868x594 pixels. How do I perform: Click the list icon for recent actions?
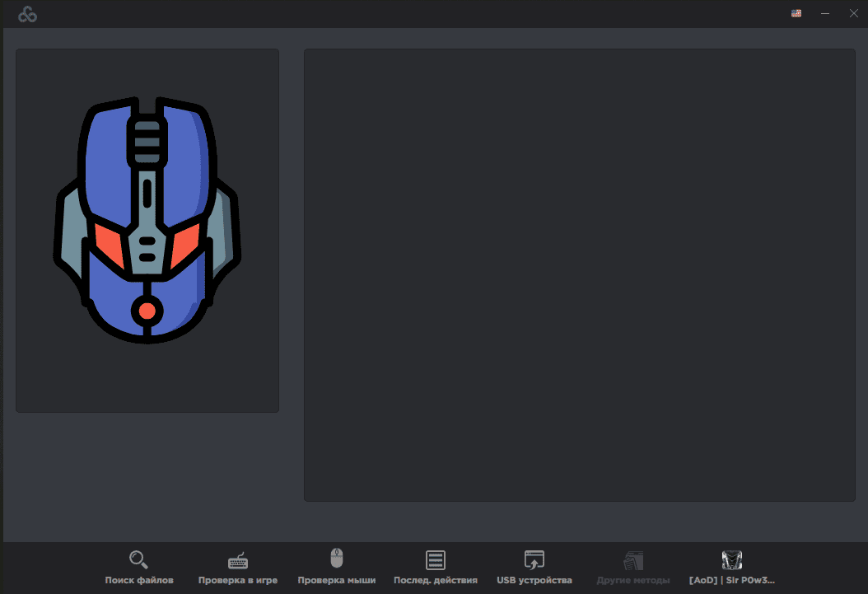point(436,560)
